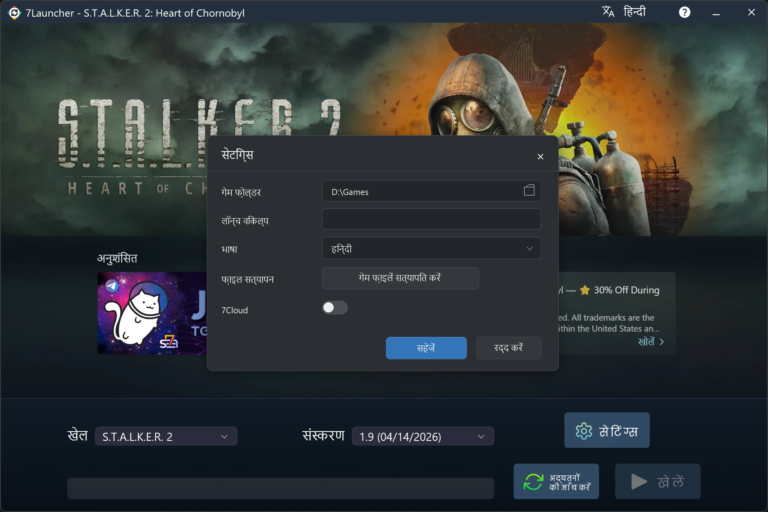This screenshot has height=512, width=768.
Task: Minimize the 7Launcher window
Action: tap(716, 13)
